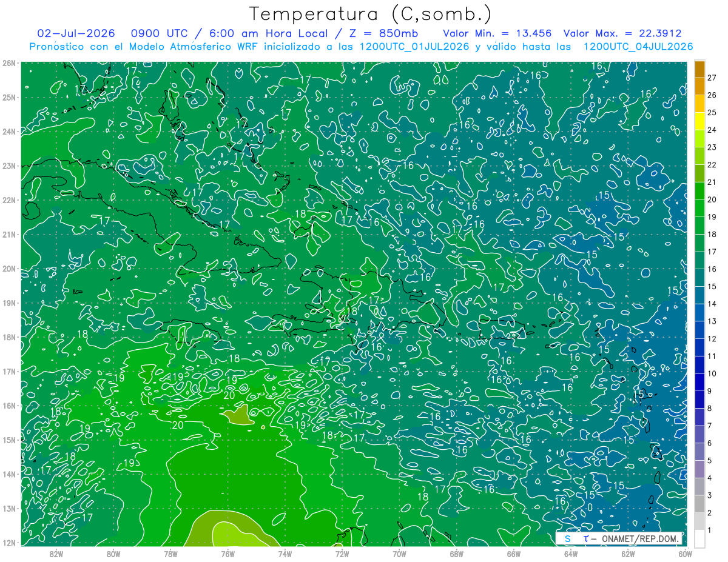Click the "76W" longitude axis label

click(x=227, y=554)
